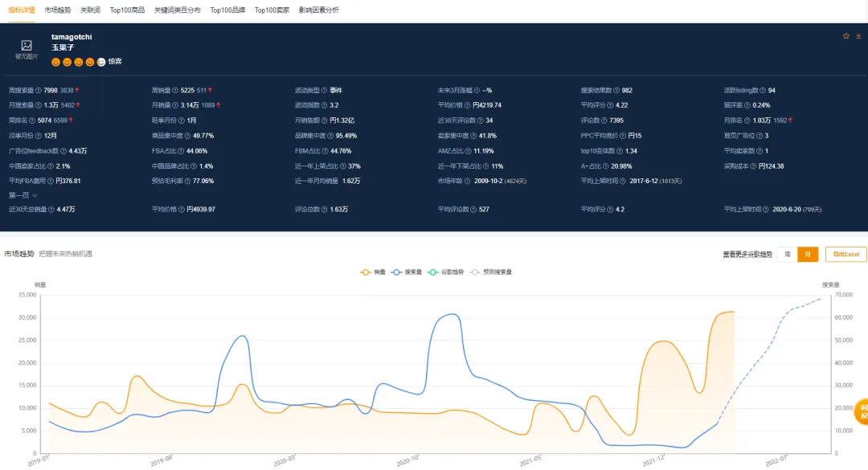This screenshot has width=868, height=470.
Task: Click help icon next to PPC平均竞价
Action: [623, 136]
